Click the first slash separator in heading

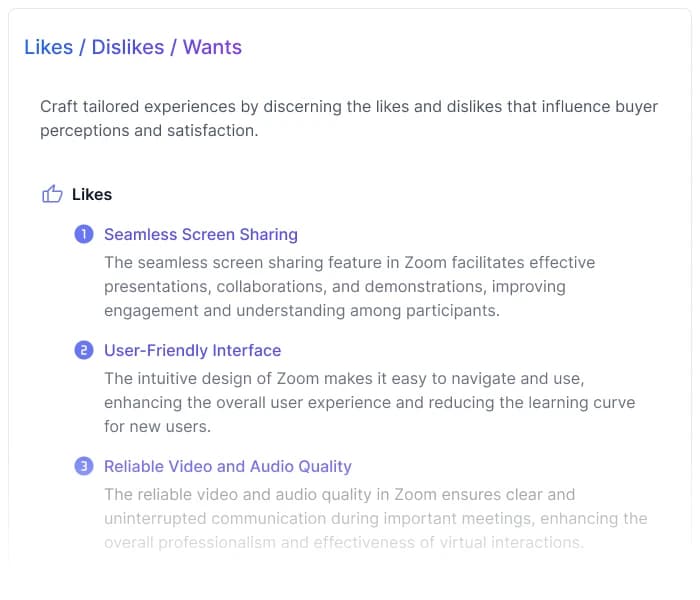pyautogui.click(x=82, y=47)
